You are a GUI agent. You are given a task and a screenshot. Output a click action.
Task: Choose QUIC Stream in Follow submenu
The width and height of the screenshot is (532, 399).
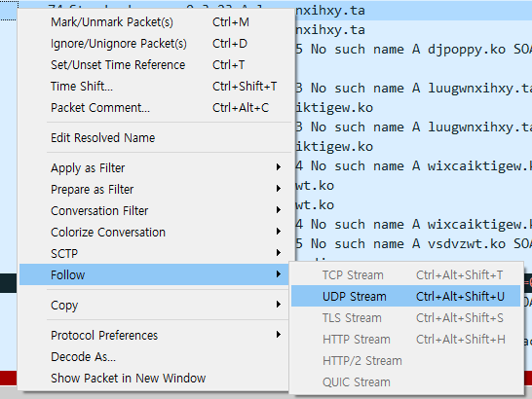pyautogui.click(x=405, y=382)
